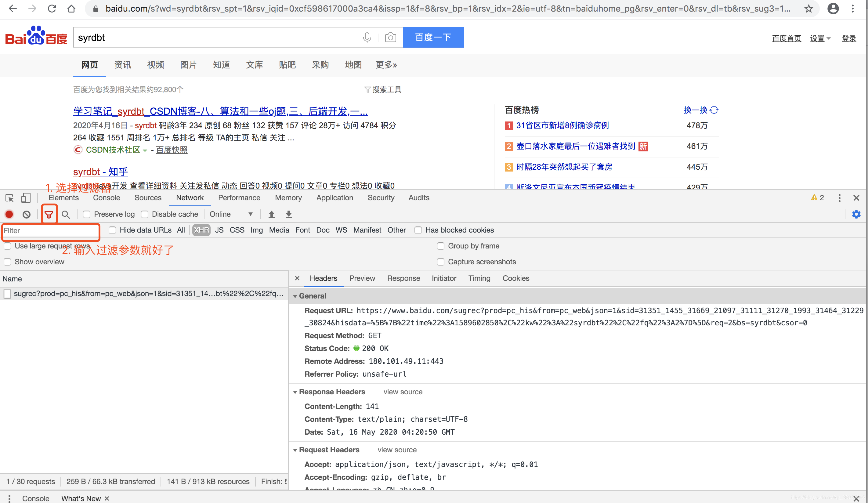Image resolution: width=868 pixels, height=503 pixels.
Task: Switch to the Timing tab
Action: point(479,278)
